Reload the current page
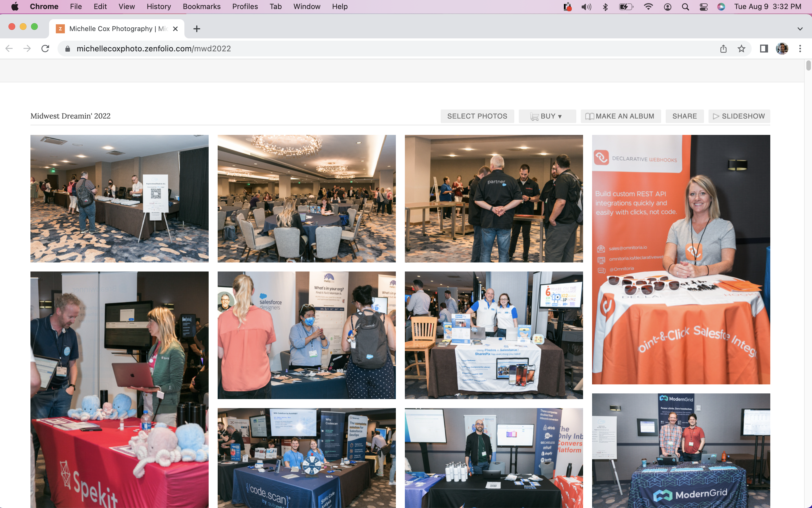The image size is (812, 508). (45, 49)
